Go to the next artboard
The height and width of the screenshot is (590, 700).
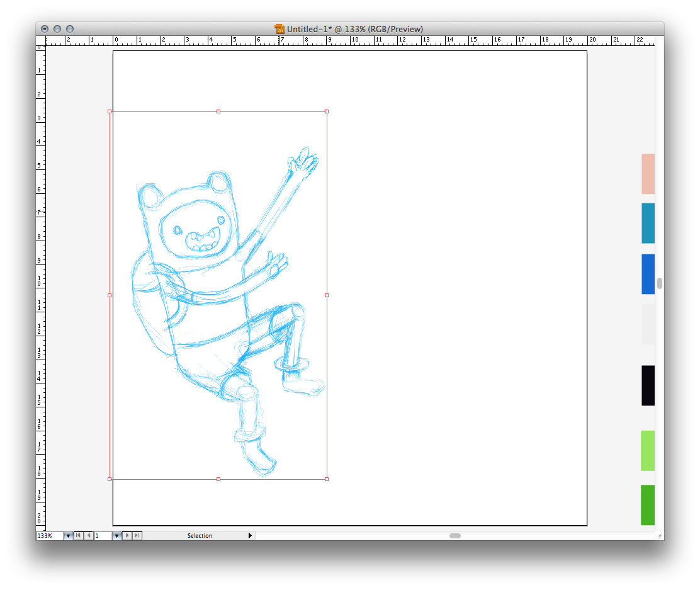127,536
